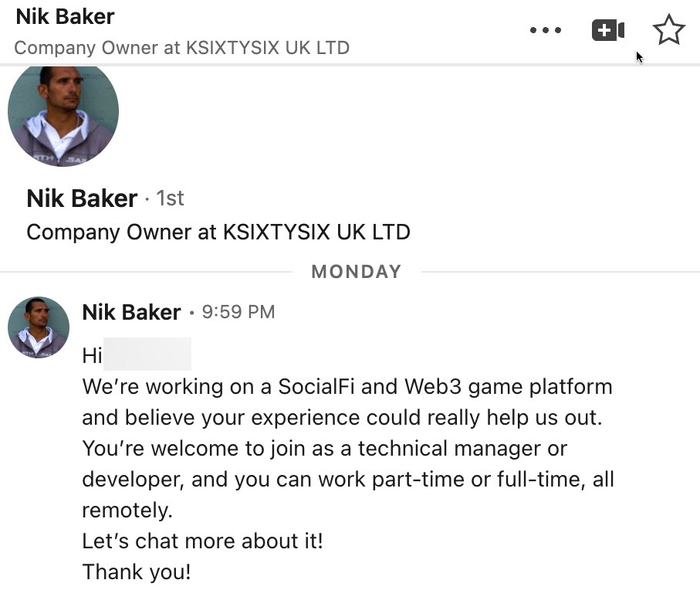Click the word remotely in the message
This screenshot has width=700, height=607.
point(127,510)
